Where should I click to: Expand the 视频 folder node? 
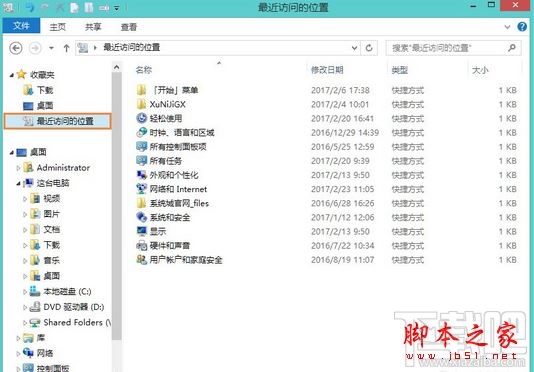pyautogui.click(x=25, y=199)
